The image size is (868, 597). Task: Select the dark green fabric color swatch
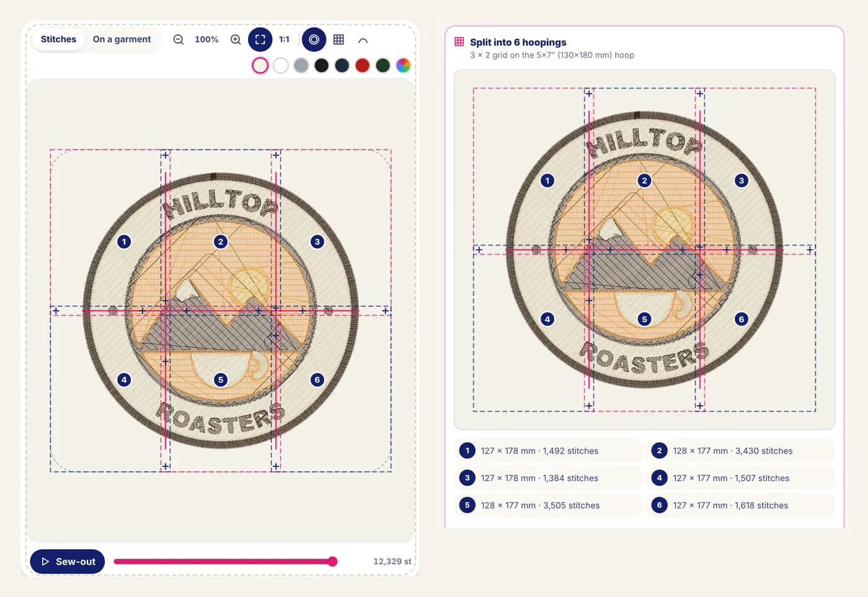[383, 65]
